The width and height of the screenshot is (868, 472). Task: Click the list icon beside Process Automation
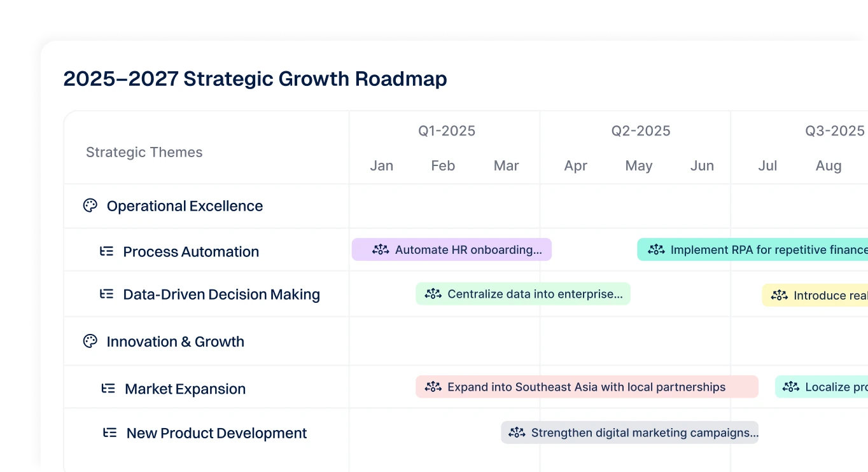[106, 251]
